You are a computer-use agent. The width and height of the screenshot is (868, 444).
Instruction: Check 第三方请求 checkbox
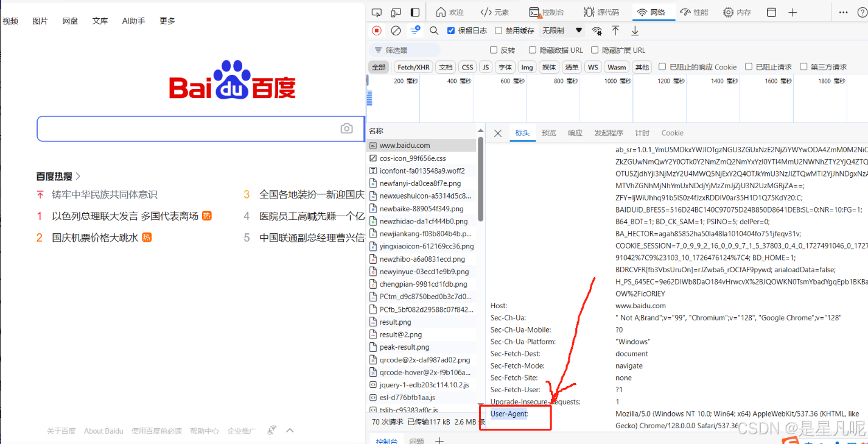pyautogui.click(x=803, y=67)
